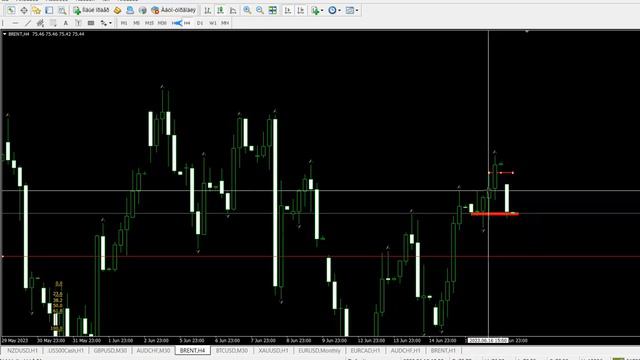Viewport: 640px width, 360px height.
Task: Switch the chart to line chart mode
Action: click(233, 10)
